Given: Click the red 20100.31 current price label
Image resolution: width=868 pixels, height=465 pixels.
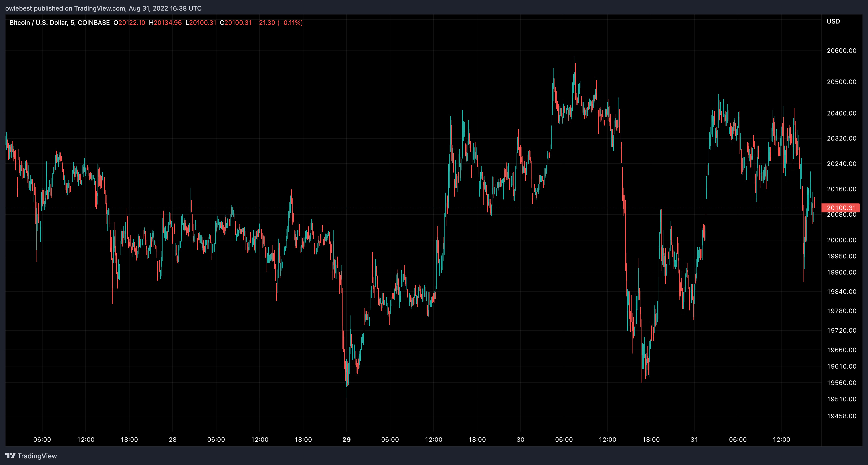Looking at the screenshot, I should [841, 208].
